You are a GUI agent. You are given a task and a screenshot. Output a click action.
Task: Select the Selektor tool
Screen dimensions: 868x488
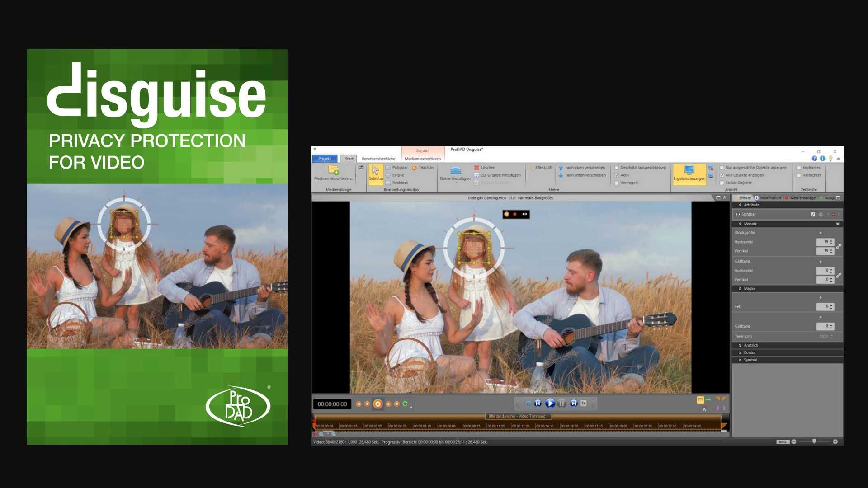[376, 174]
